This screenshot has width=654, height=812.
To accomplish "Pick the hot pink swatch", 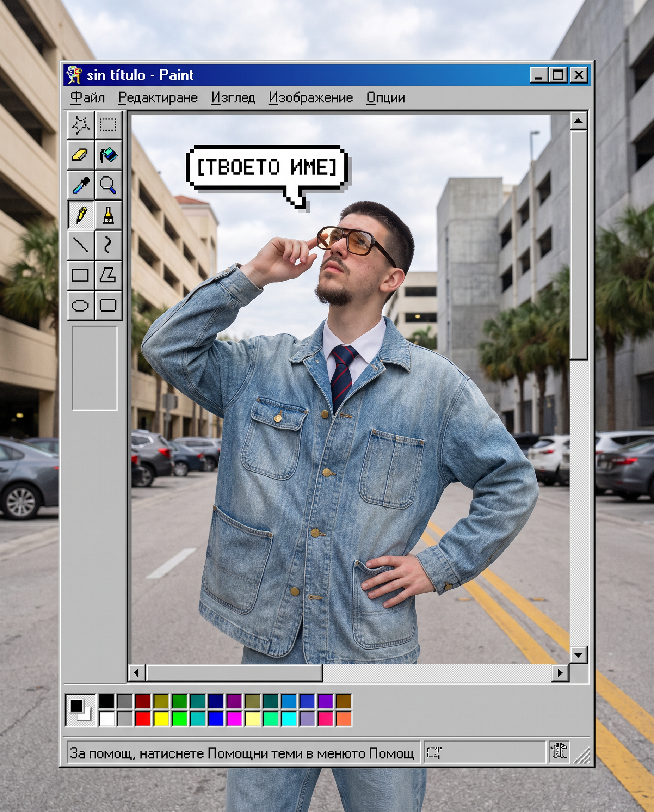I will 325,719.
